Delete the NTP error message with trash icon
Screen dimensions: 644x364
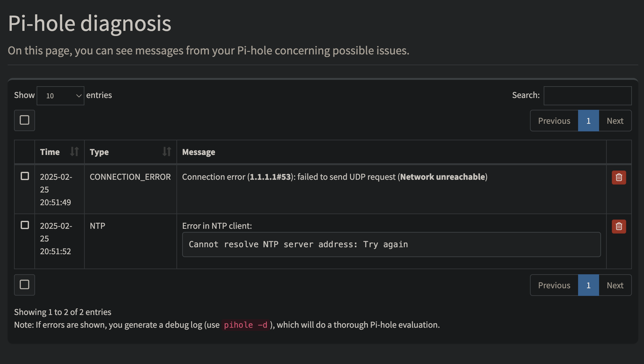[x=619, y=226]
